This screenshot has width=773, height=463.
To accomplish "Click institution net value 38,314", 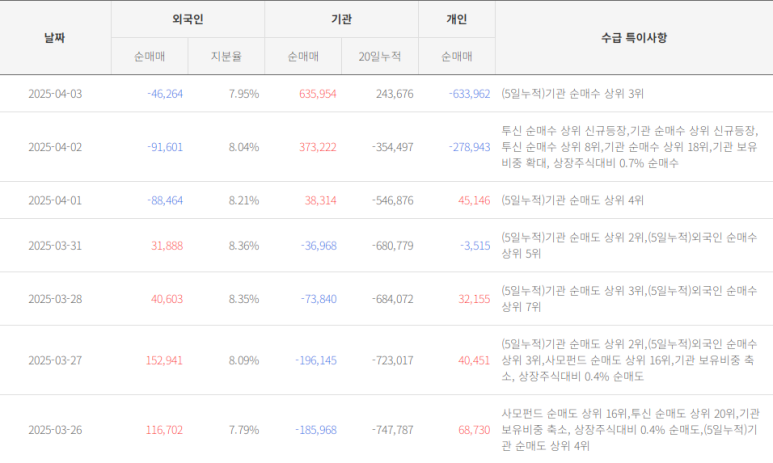I will click(x=320, y=200).
